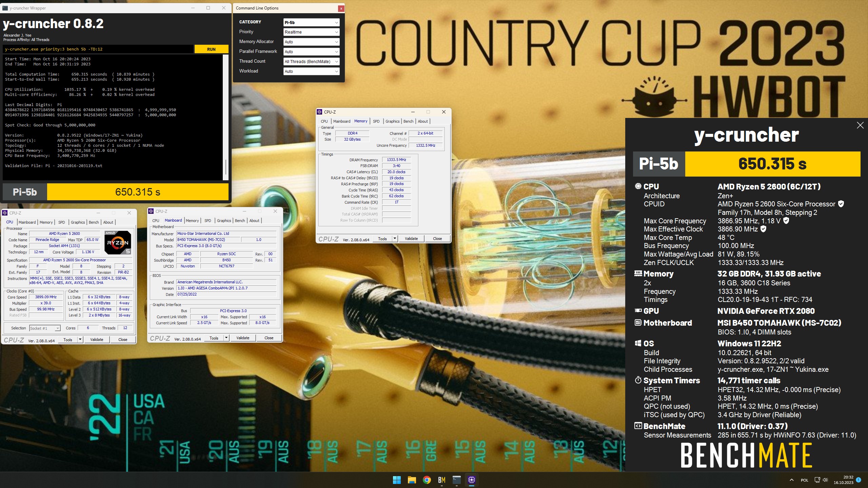Click the CPUID verified shield icon
Image resolution: width=868 pixels, height=488 pixels.
click(841, 204)
